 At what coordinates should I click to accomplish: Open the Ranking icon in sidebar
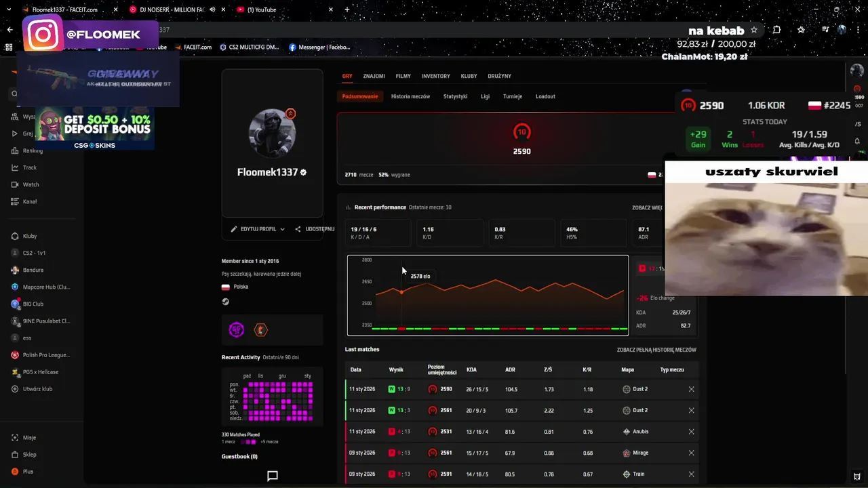(x=15, y=150)
